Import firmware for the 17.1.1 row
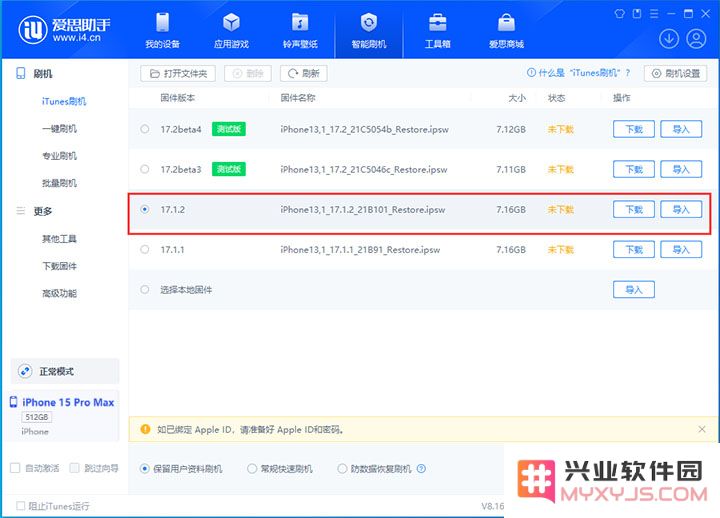The height and width of the screenshot is (518, 720). point(681,249)
